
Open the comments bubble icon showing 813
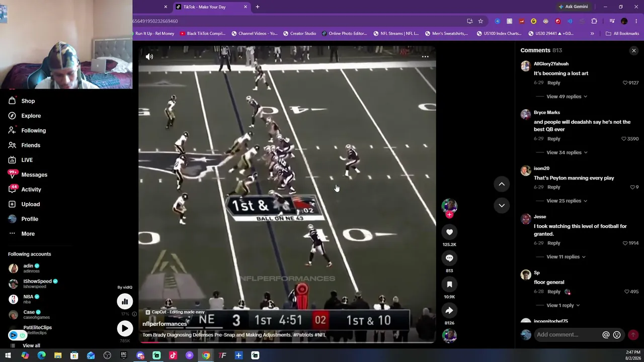point(449,258)
